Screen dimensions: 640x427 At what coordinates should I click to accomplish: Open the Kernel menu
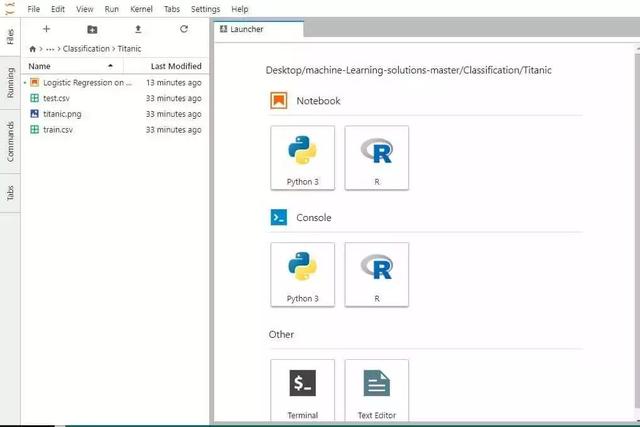(141, 9)
